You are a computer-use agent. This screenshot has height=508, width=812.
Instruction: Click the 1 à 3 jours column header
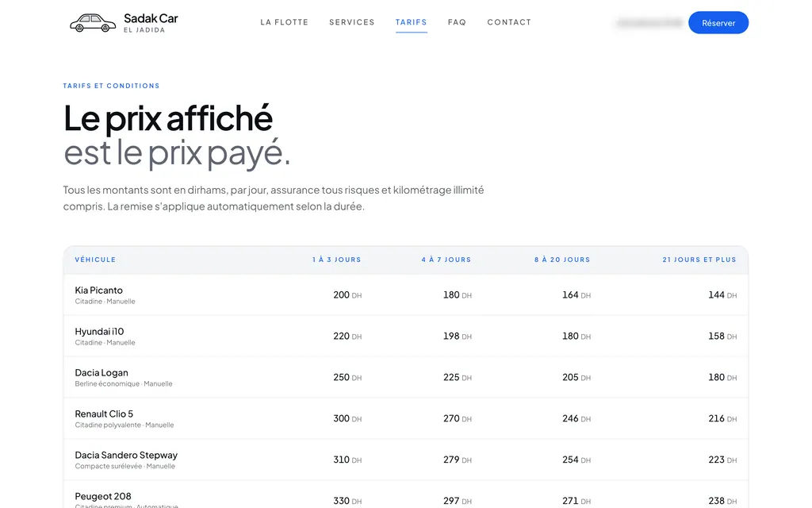coord(336,260)
